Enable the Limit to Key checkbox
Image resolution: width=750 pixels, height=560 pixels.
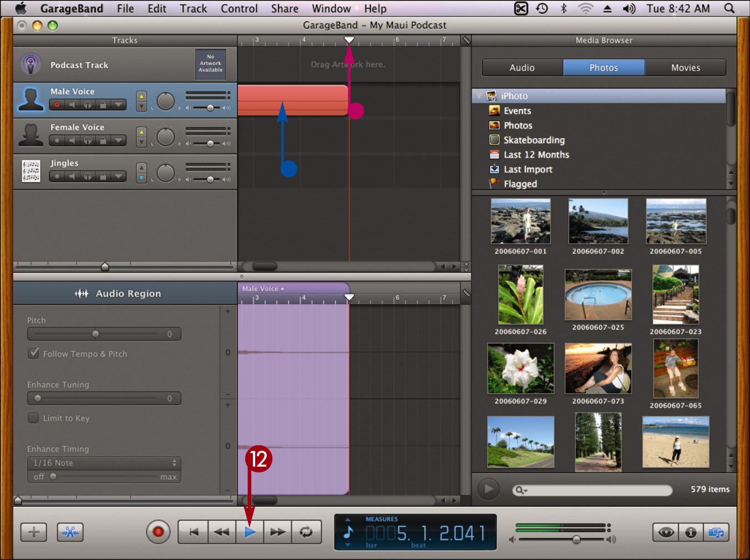click(33, 418)
